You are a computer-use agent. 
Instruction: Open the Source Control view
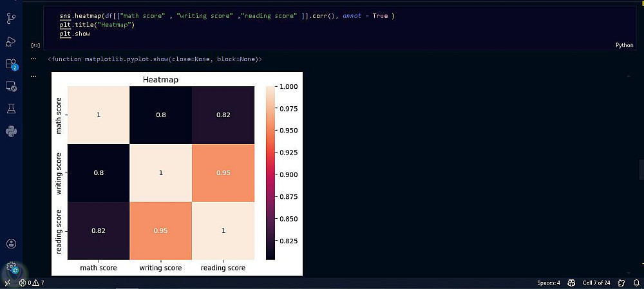tap(11, 18)
